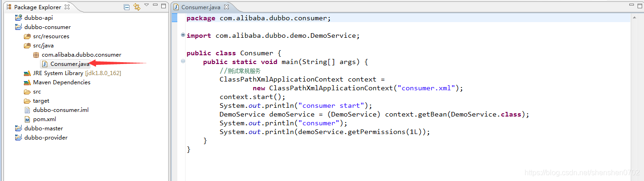Click the editor left marker ruler top
The image size is (644, 181).
click(x=174, y=18)
